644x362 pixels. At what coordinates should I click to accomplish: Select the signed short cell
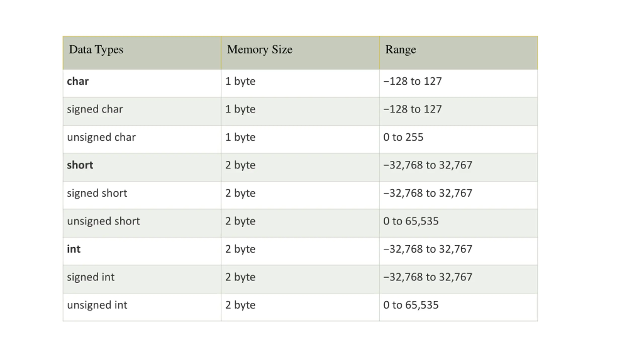click(x=142, y=195)
